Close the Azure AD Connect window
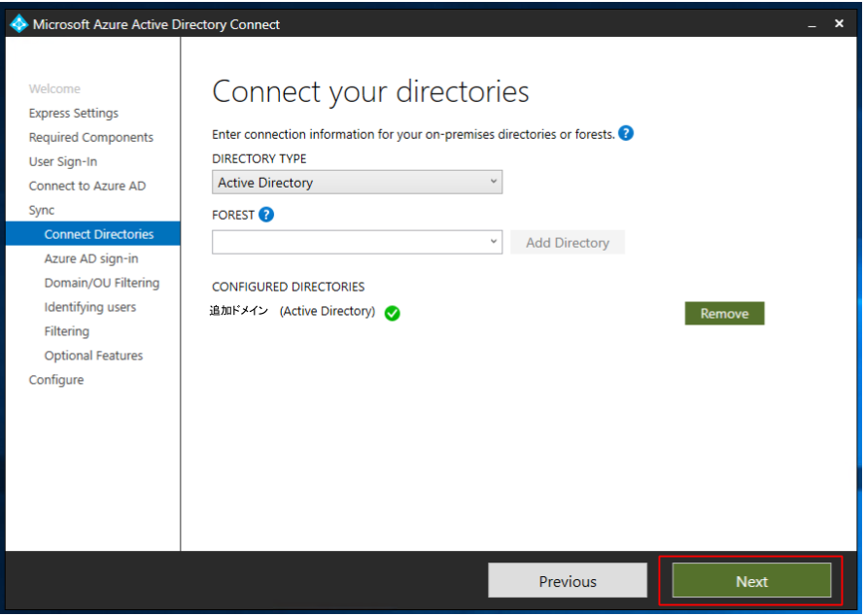Screen dimensions: 865x616 coord(839,23)
